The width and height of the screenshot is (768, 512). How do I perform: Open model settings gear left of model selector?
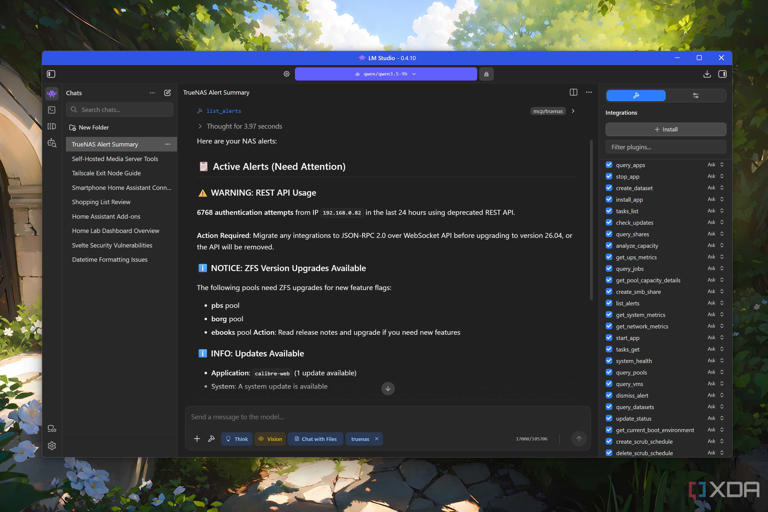(287, 74)
